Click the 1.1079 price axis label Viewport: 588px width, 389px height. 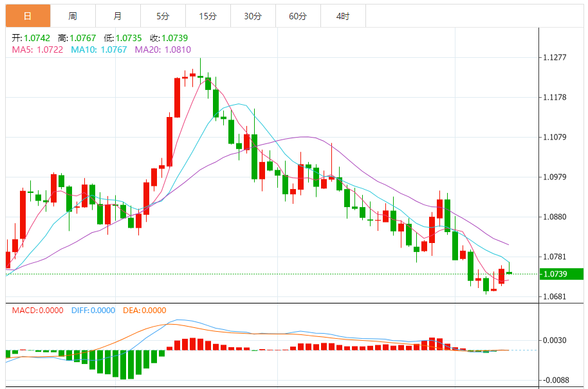(555, 137)
